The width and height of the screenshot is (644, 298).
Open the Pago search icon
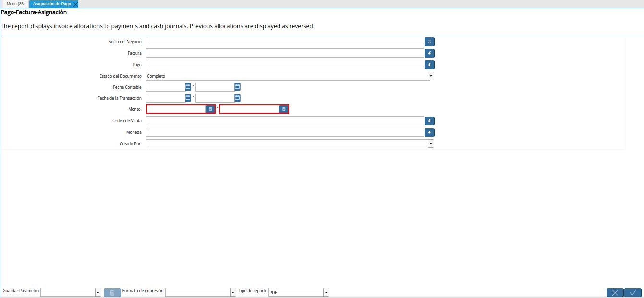429,64
